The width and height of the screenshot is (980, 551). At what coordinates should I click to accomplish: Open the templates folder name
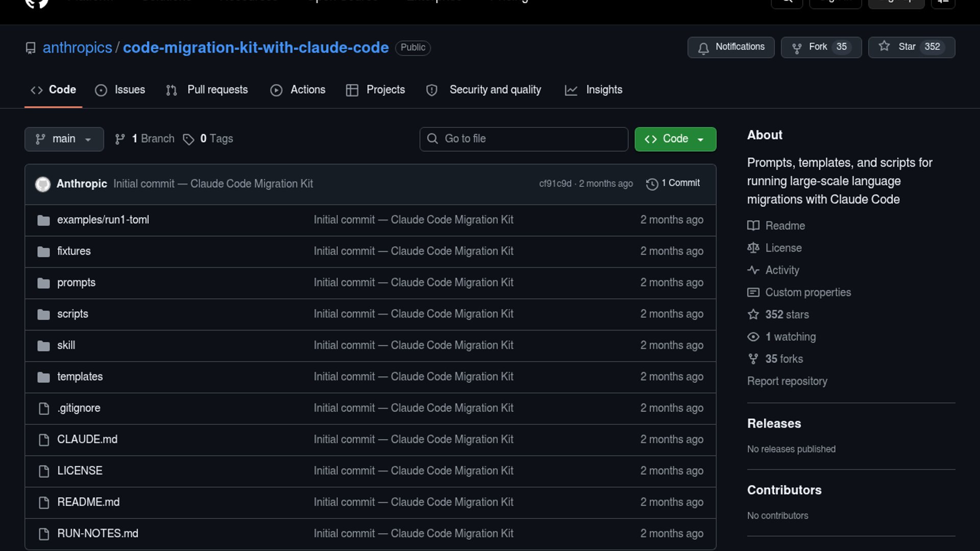80,377
